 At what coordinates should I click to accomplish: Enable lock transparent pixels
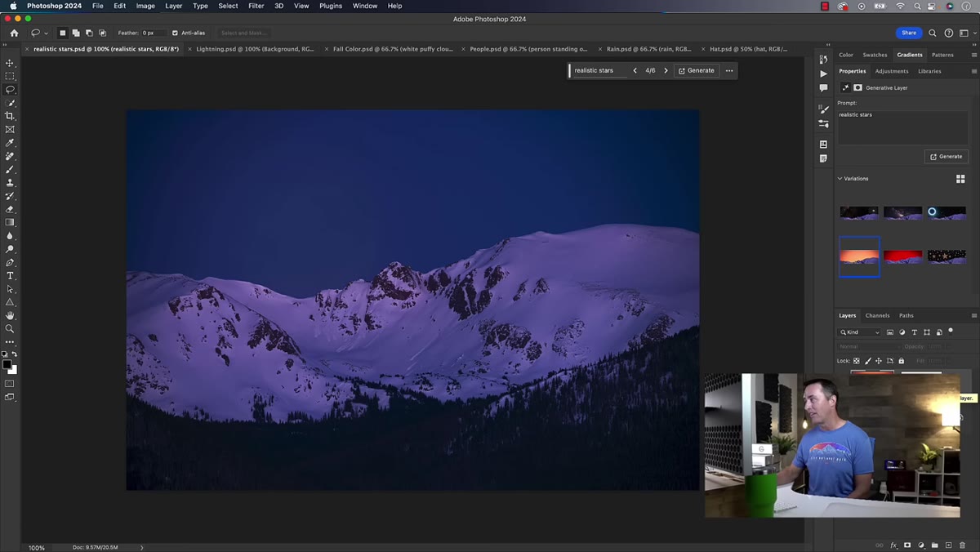click(x=856, y=361)
